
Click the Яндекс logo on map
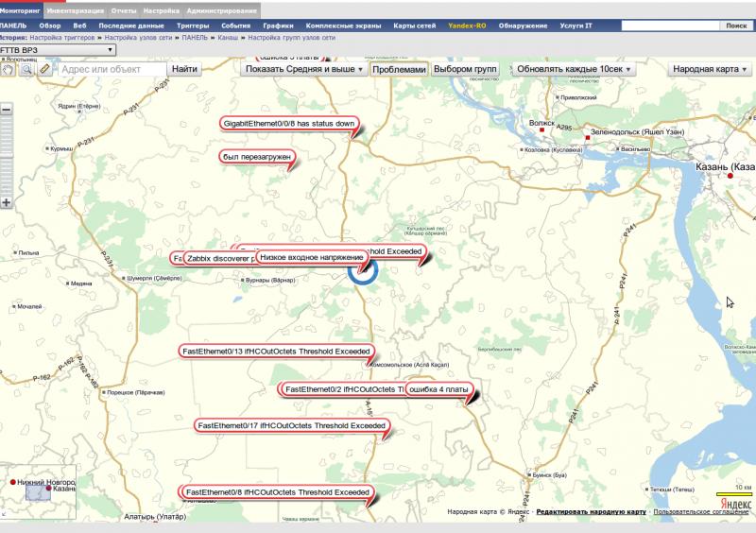coord(736,504)
